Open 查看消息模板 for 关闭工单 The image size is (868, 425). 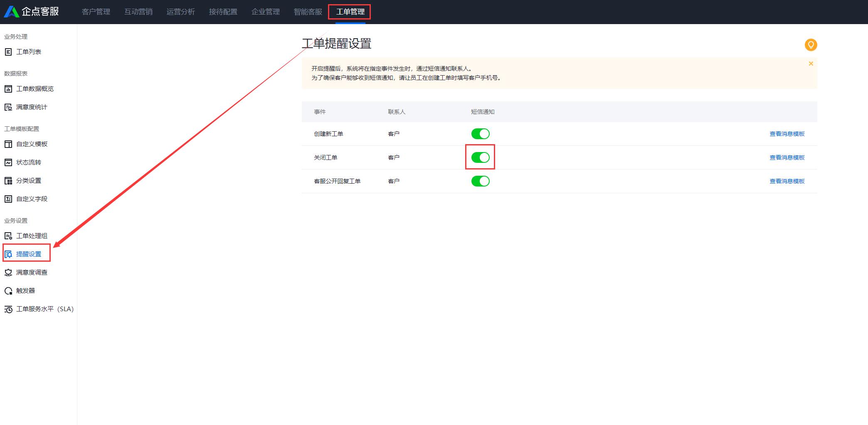tap(787, 157)
